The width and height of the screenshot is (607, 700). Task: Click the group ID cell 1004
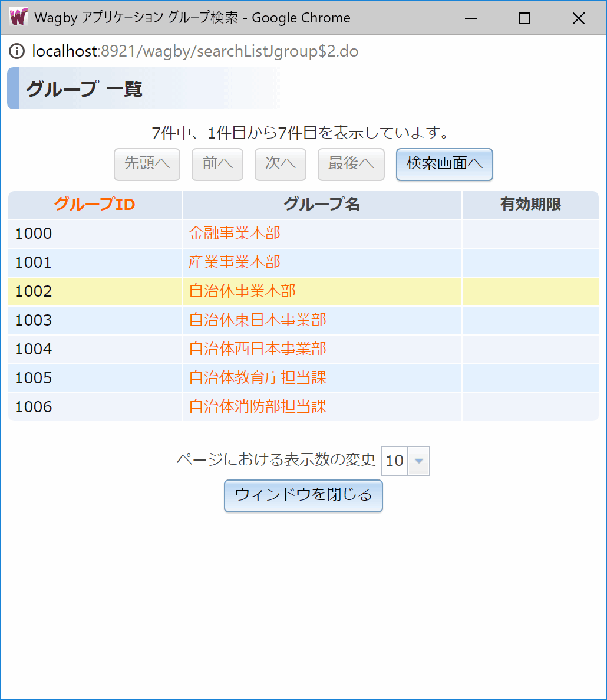click(95, 349)
